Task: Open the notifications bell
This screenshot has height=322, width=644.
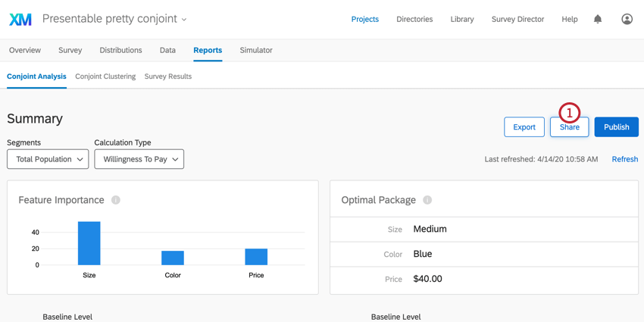Action: (x=598, y=19)
